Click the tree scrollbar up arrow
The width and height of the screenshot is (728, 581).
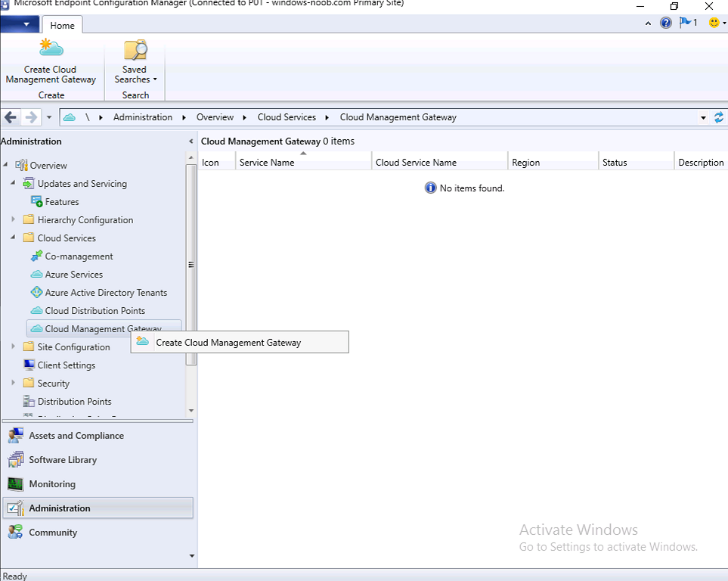tap(191, 158)
